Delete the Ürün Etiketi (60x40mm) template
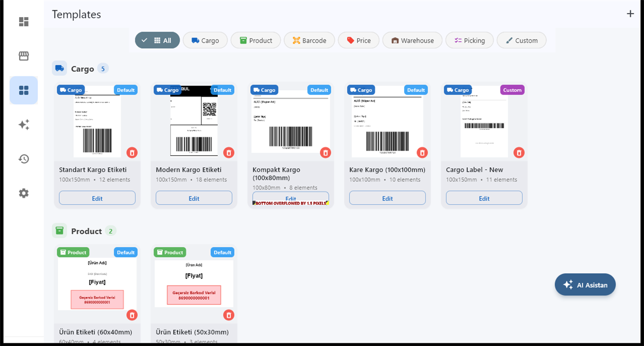Screen dimensions: 644x346 (x=132, y=315)
